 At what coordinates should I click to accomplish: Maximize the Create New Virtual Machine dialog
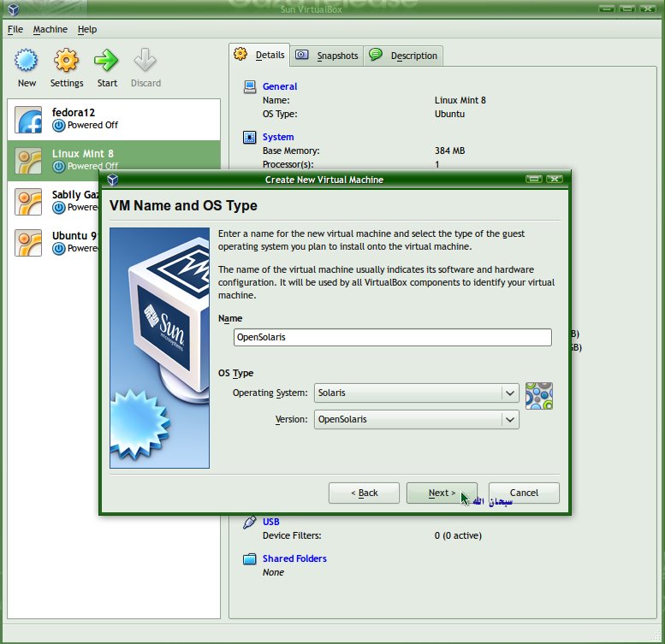(x=534, y=179)
